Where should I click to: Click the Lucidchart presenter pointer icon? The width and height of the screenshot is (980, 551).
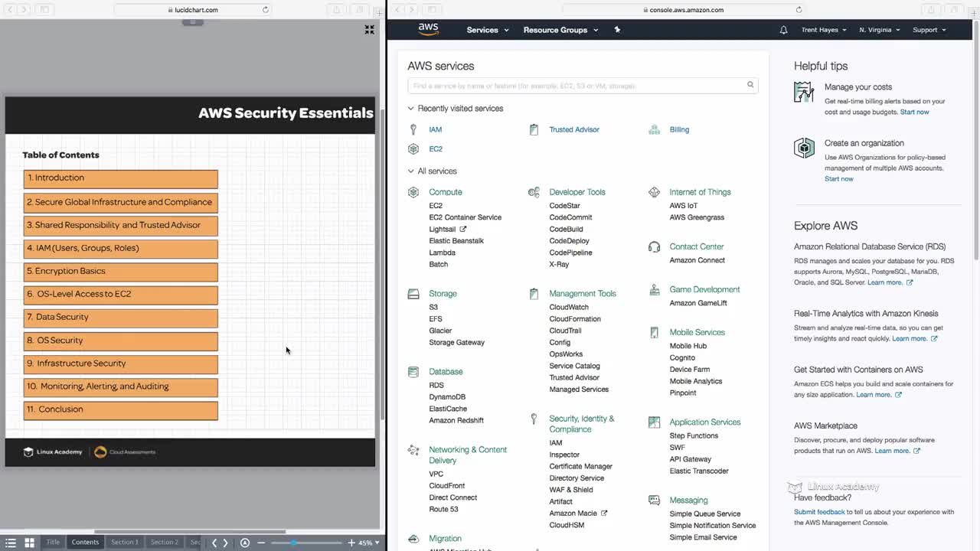[245, 543]
